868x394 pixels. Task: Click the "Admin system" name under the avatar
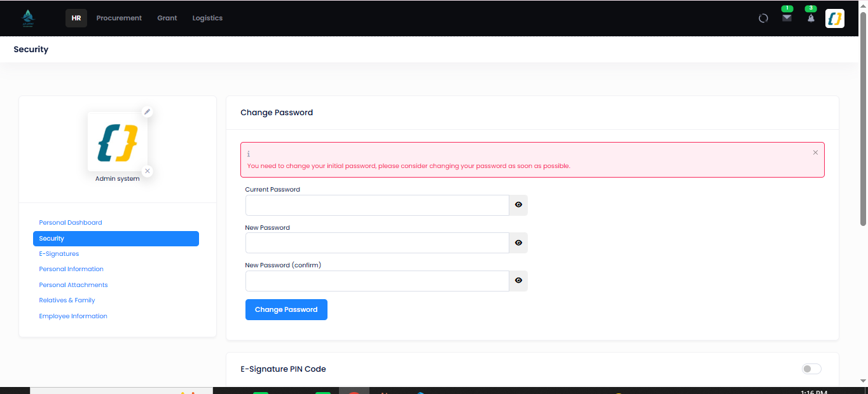(x=118, y=179)
